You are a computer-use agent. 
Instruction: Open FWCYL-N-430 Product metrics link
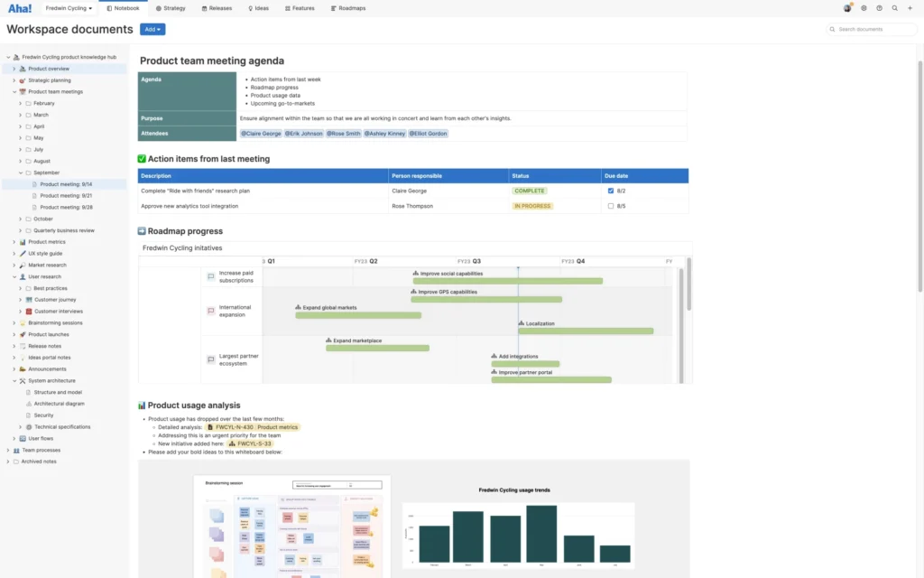tap(253, 427)
